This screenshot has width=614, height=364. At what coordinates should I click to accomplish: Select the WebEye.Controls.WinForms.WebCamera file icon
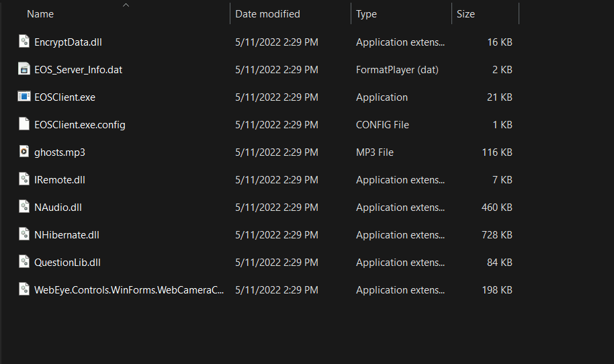pyautogui.click(x=24, y=289)
